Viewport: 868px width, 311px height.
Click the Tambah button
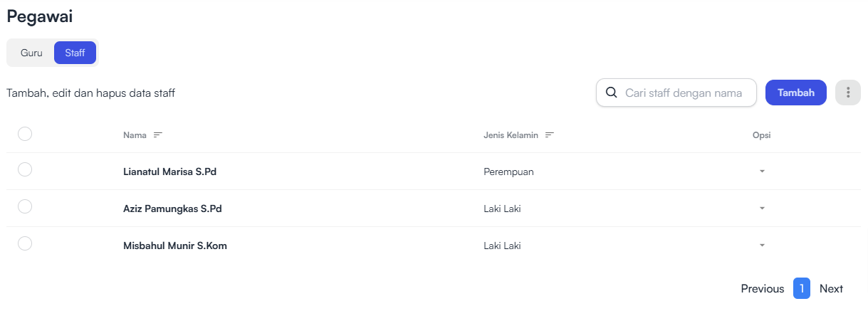pos(796,93)
